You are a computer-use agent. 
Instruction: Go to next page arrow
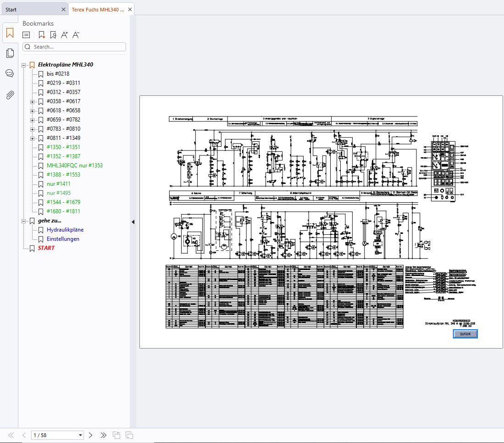[x=91, y=435]
